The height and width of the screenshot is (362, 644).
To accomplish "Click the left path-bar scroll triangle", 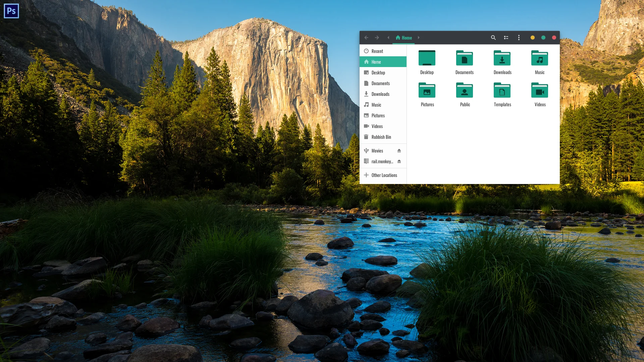I will pos(388,38).
